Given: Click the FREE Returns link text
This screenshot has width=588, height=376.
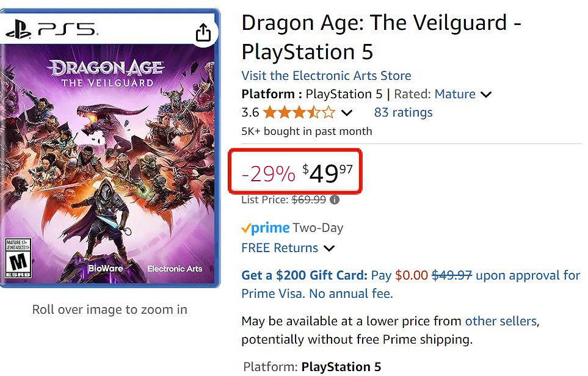Looking at the screenshot, I should (x=280, y=248).
